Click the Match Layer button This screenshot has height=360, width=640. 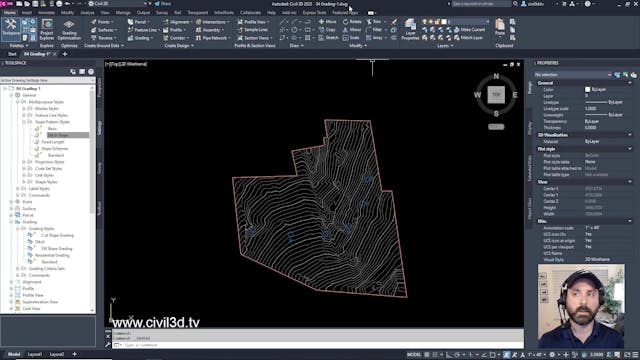tap(469, 38)
